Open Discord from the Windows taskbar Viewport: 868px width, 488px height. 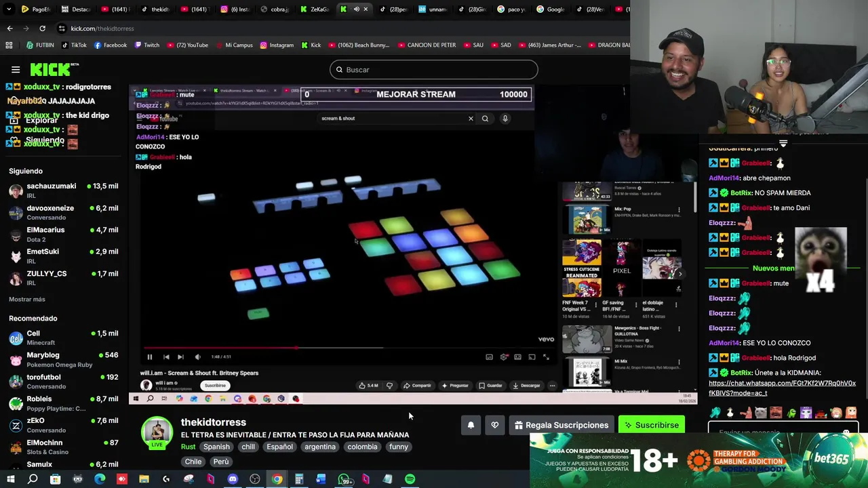click(x=233, y=479)
